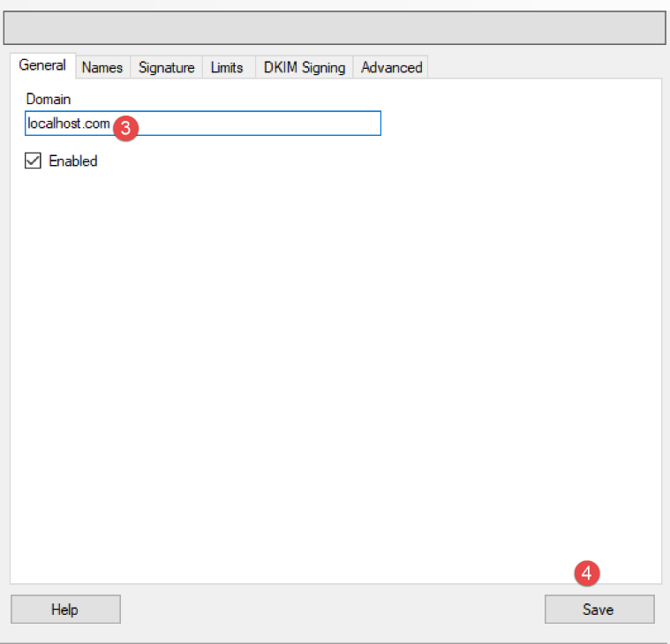Uncheck the Enabled checkbox

click(x=34, y=161)
